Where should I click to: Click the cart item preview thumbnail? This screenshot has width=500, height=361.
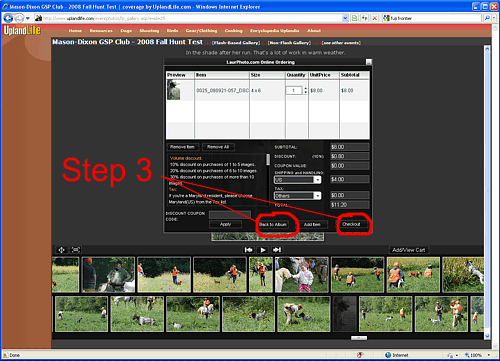point(173,90)
